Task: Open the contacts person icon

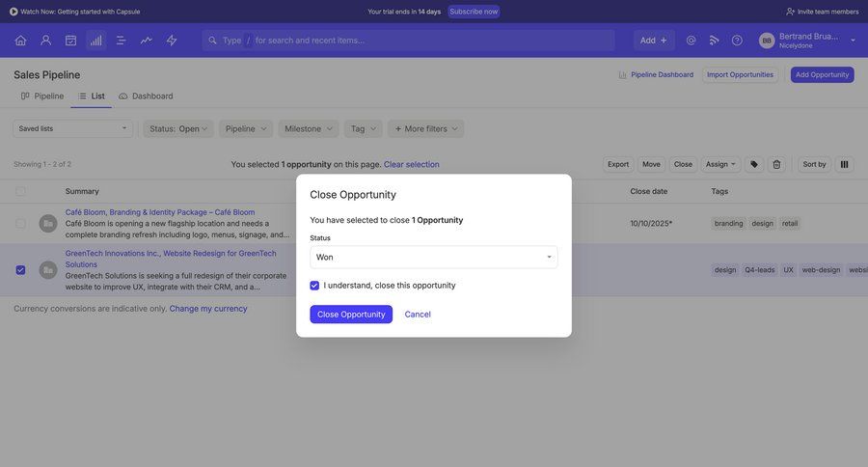Action: [x=45, y=41]
